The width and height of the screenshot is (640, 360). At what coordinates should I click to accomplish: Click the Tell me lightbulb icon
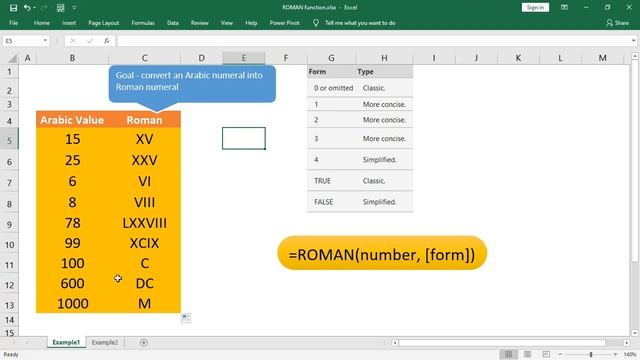coord(316,23)
